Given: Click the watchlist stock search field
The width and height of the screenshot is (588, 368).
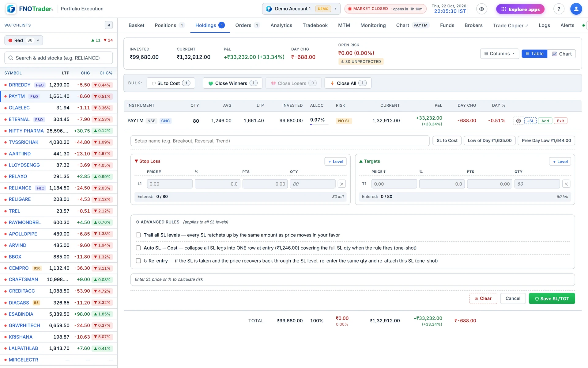Looking at the screenshot, I should [58, 58].
